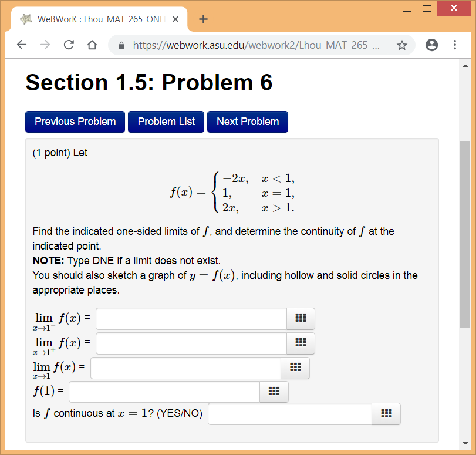
Task: Click the limit as x→1⁻ answer box
Action: (191, 319)
